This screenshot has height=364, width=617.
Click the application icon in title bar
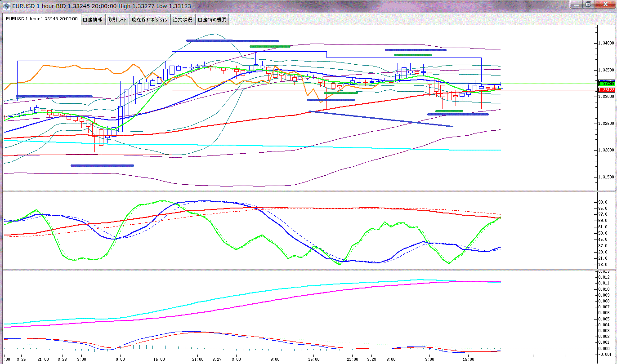(x=5, y=6)
